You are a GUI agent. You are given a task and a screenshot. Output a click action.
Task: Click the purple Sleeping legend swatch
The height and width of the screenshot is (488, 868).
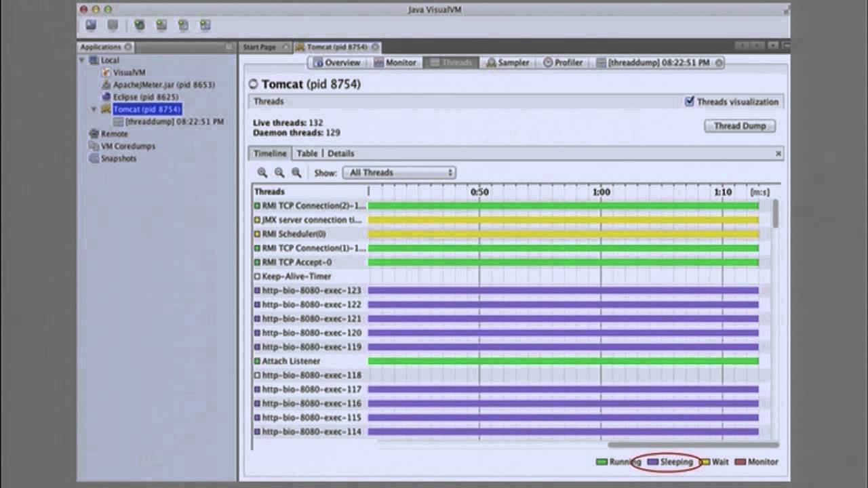pyautogui.click(x=653, y=462)
